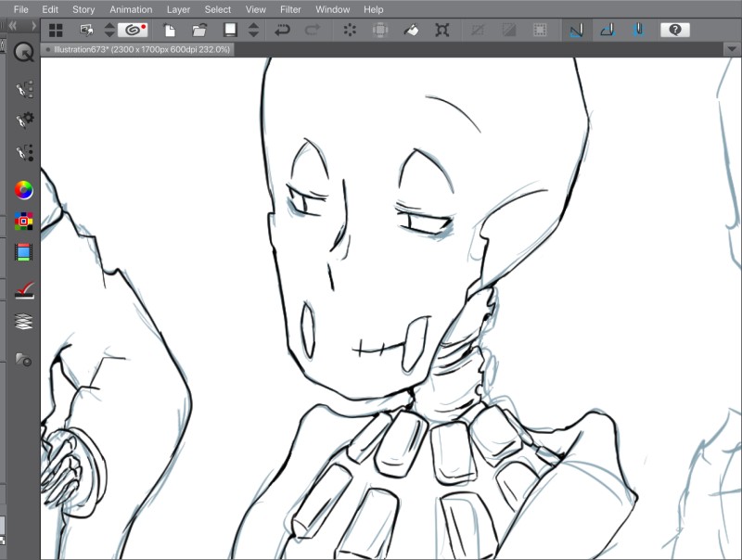
Task: Open the Help menu
Action: (x=374, y=9)
